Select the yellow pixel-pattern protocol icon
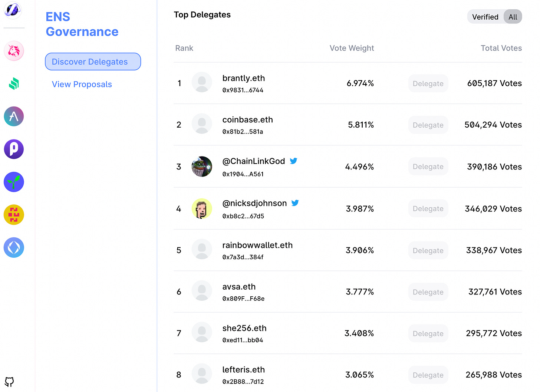The image size is (540, 392). (x=14, y=215)
